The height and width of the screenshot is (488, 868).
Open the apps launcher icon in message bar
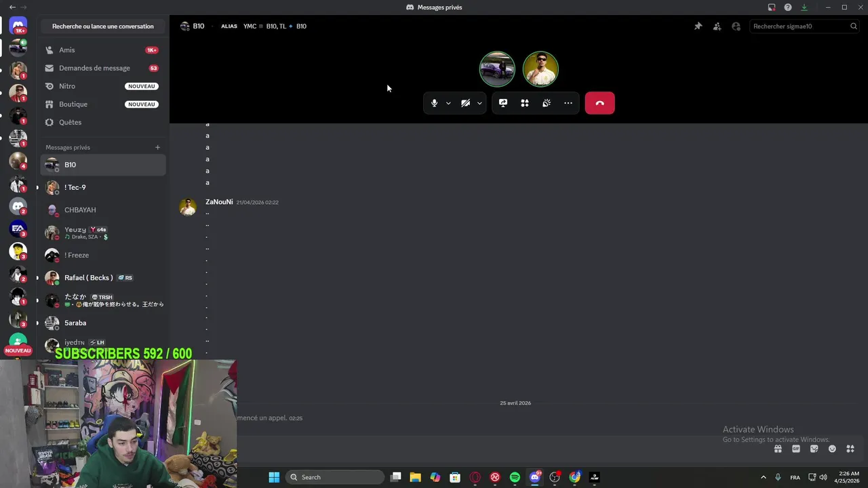coord(850,449)
